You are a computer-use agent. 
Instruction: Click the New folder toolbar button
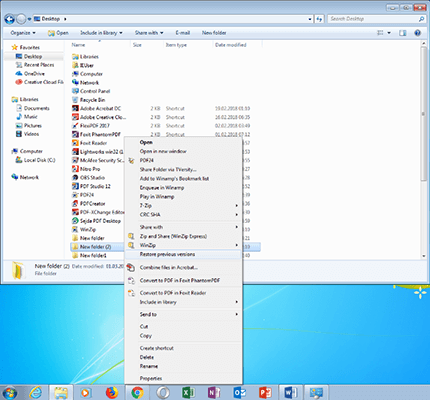[214, 33]
